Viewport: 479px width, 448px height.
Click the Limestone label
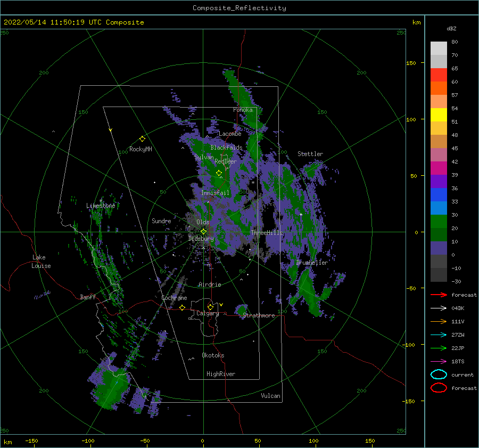coord(101,206)
